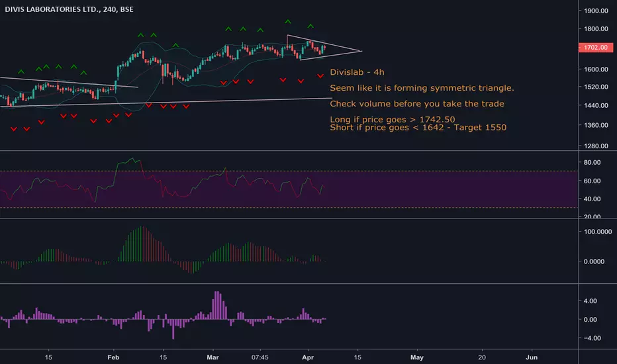This screenshot has width=617, height=364.
Task: Click the 60.00 RSI axis label
Action: pos(592,181)
